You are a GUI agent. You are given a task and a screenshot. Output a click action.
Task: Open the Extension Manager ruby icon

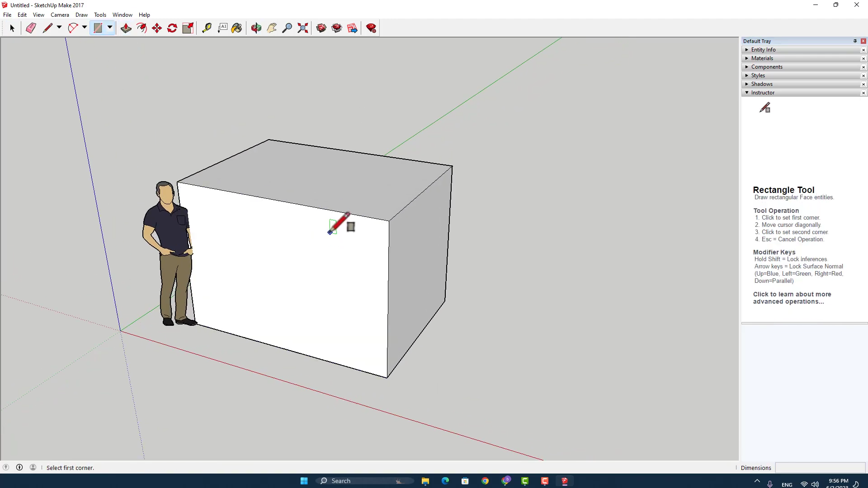[371, 28]
